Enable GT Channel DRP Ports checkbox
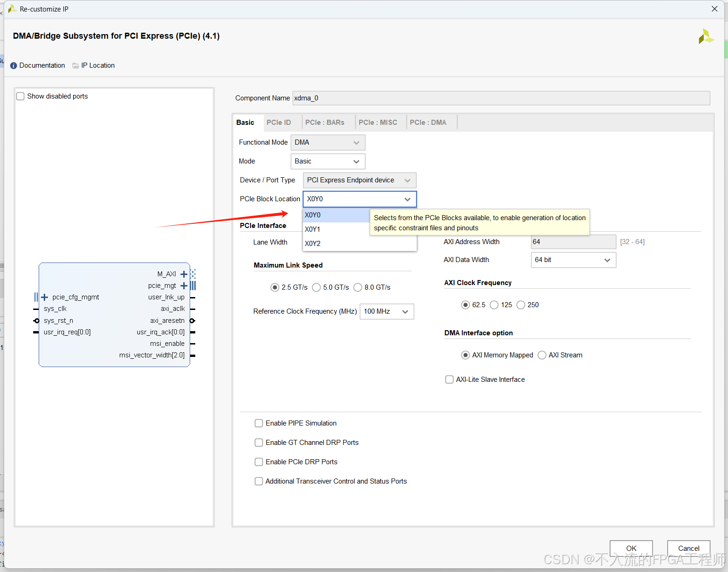This screenshot has height=572, width=728. [x=259, y=443]
